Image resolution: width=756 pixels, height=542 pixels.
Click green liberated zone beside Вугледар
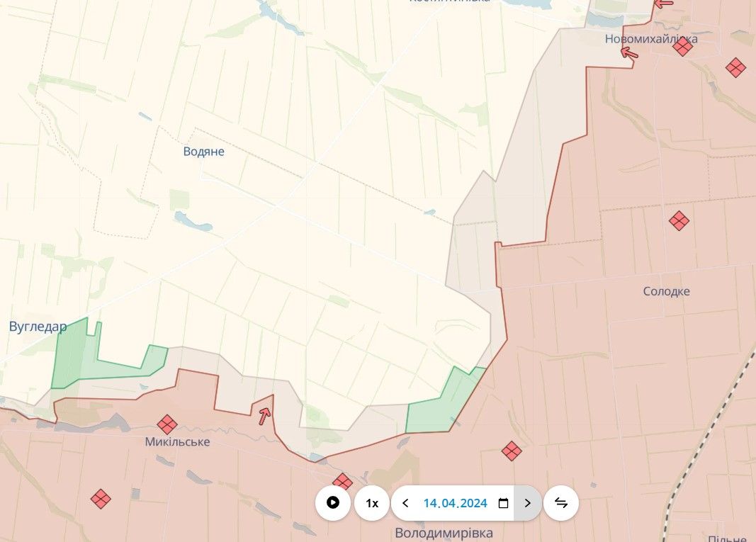click(77, 357)
